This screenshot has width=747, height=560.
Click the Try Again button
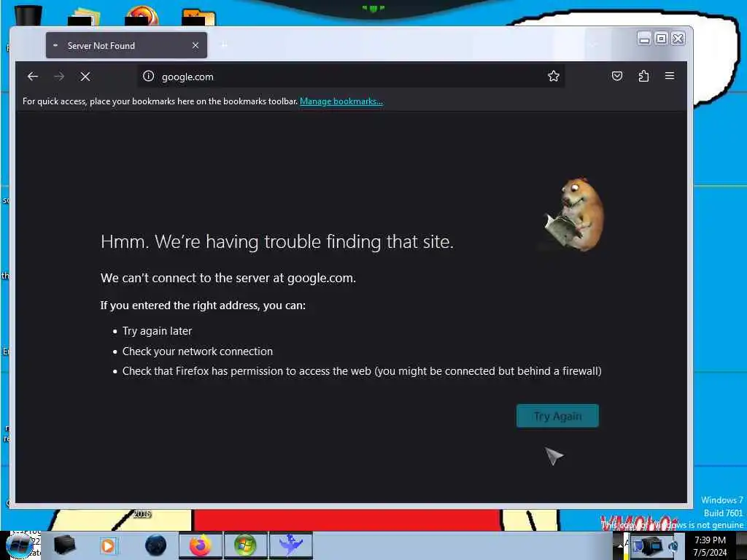(557, 416)
